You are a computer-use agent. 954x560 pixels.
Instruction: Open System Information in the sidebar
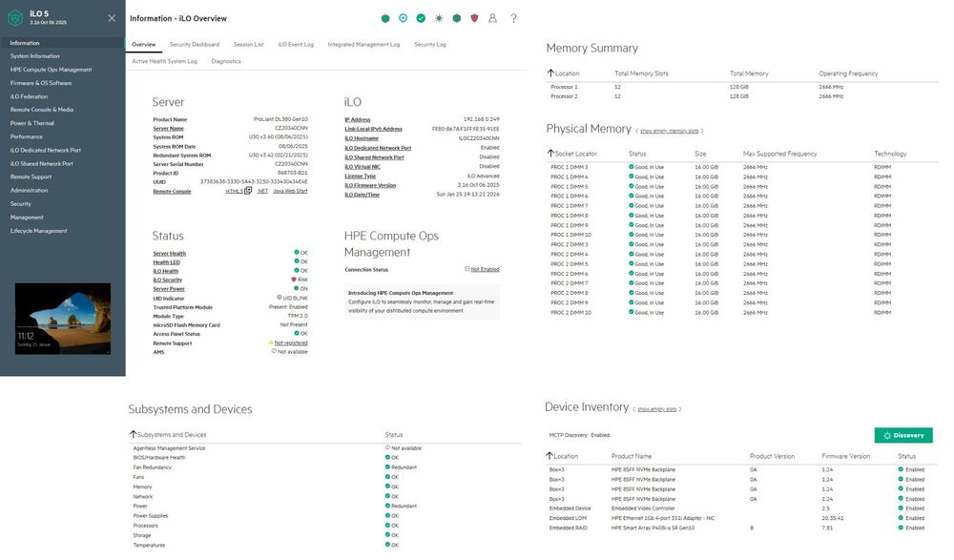tap(34, 56)
